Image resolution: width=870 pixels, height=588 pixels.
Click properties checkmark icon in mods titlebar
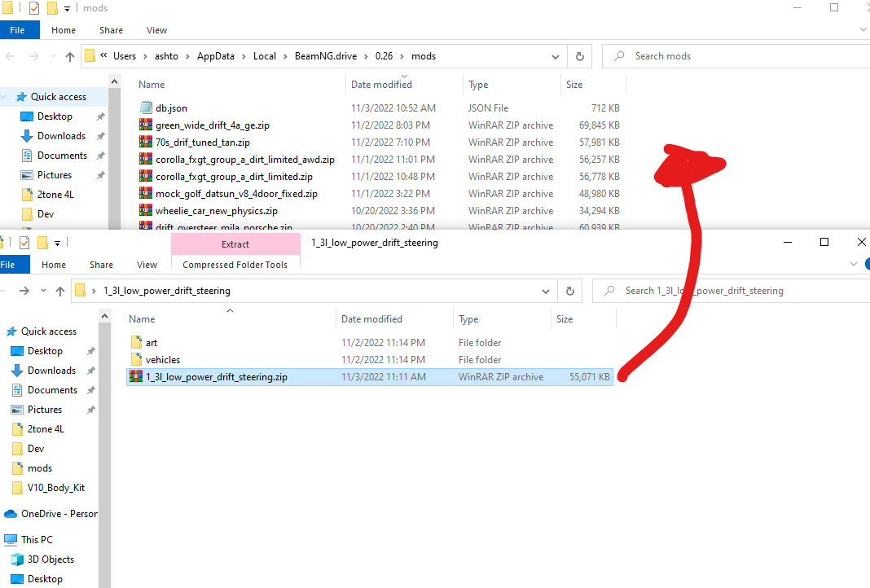coord(34,8)
